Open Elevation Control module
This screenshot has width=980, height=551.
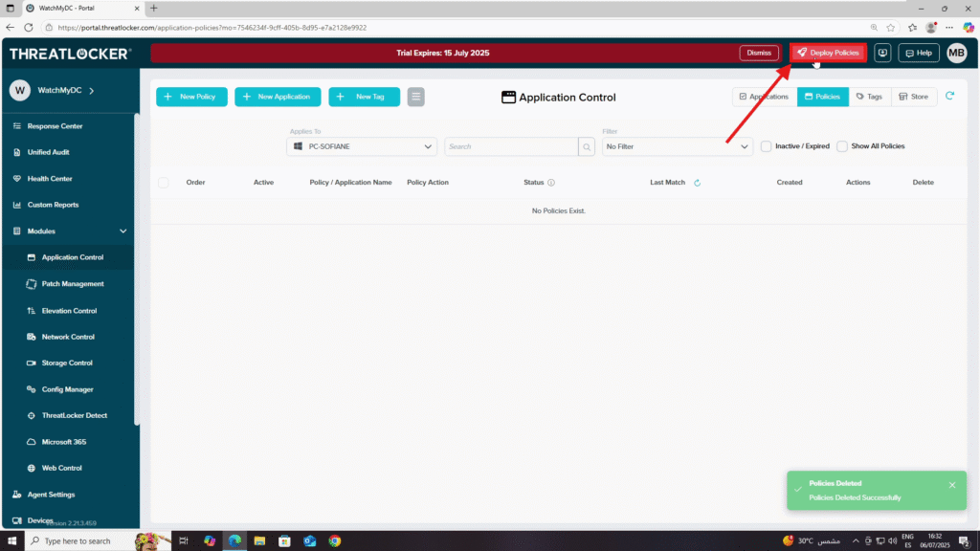pyautogui.click(x=68, y=311)
